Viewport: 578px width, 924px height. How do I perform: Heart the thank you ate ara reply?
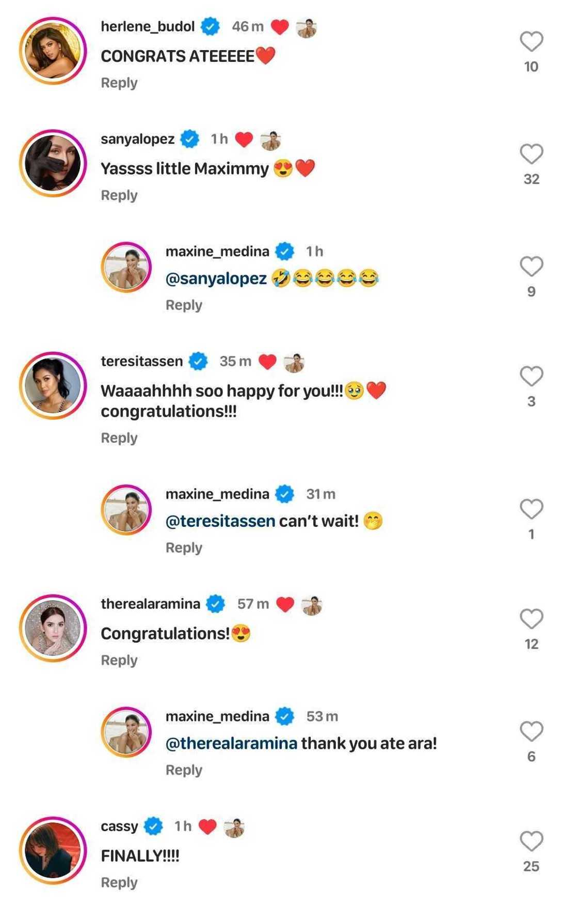[531, 731]
